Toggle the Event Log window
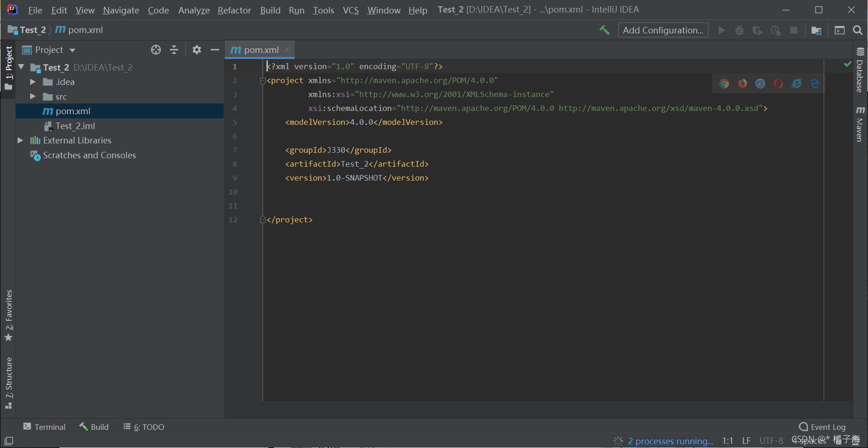The image size is (868, 448). tap(822, 427)
